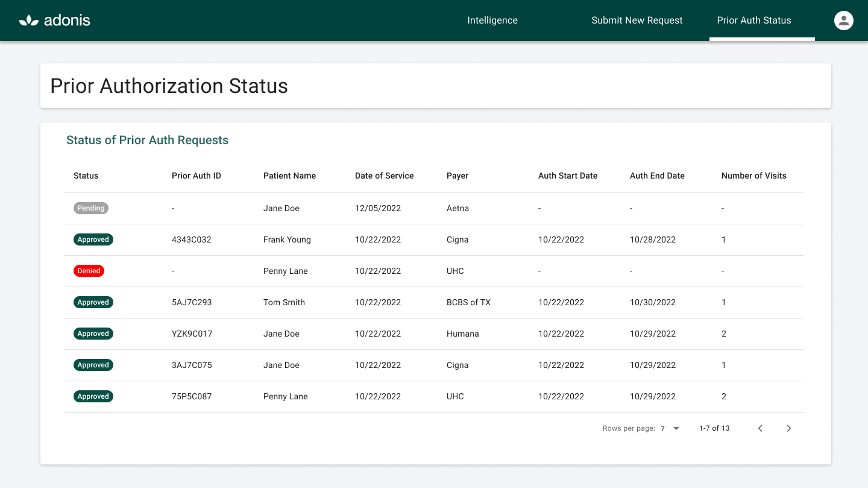Click Prior Auth ID 4343C032 link
868x488 pixels.
pos(192,239)
